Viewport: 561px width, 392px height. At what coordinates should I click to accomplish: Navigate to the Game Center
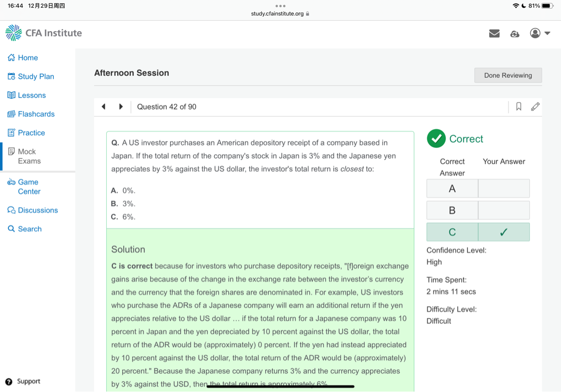(29, 187)
